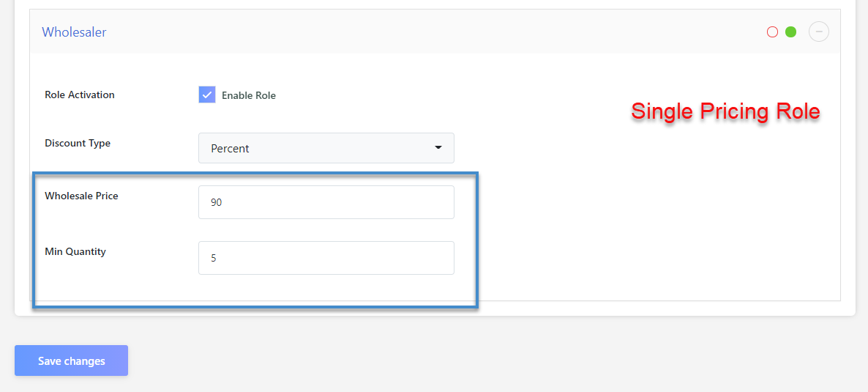Collapse the Wholesaler panel with minus icon
Screen dimensions: 868x392
819,32
